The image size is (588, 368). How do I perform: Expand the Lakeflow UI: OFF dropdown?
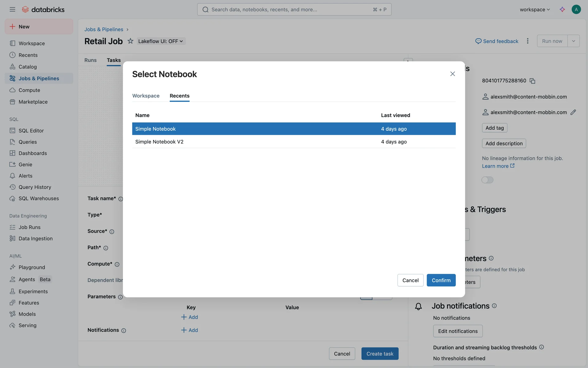161,41
